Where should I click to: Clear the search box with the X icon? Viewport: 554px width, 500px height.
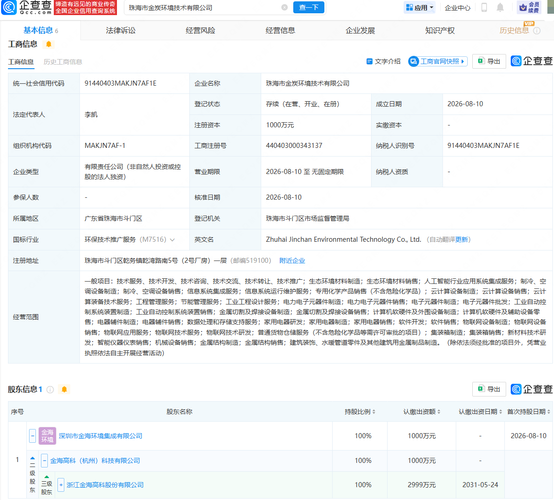coord(284,7)
